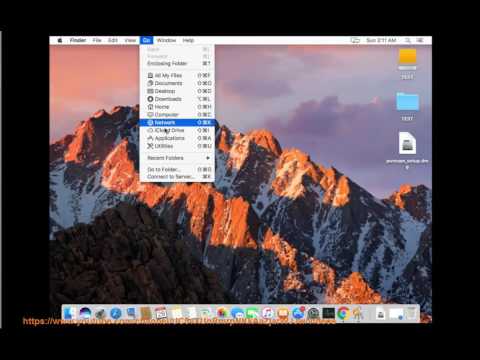Click the display mirroring icon in menu bar
The height and width of the screenshot is (360, 480).
pyautogui.click(x=355, y=40)
